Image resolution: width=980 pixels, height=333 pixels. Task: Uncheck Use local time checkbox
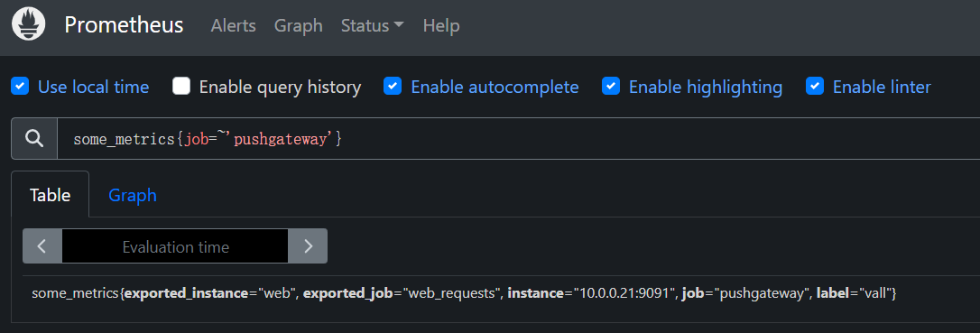pyautogui.click(x=20, y=87)
